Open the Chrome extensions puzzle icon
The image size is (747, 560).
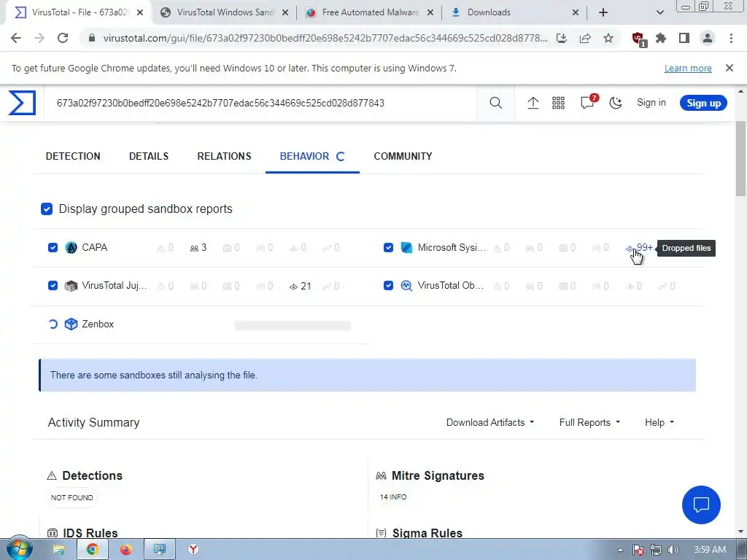pyautogui.click(x=661, y=38)
